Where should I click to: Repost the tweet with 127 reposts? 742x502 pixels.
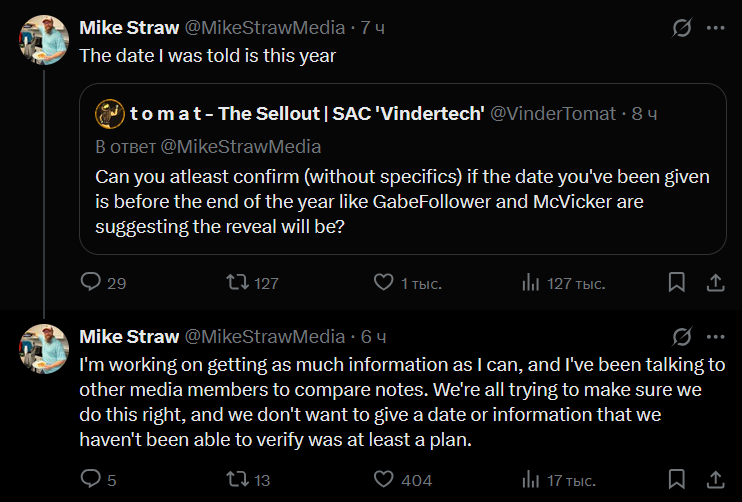(x=238, y=283)
